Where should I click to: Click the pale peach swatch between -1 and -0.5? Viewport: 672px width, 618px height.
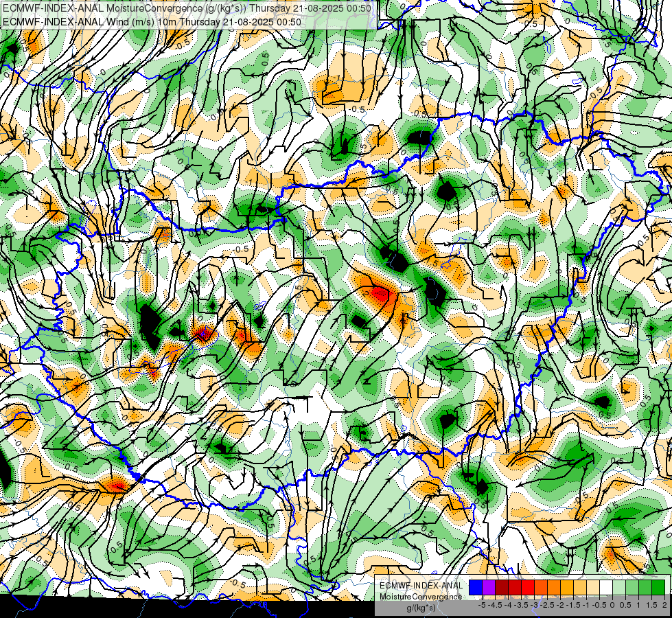coord(593,587)
